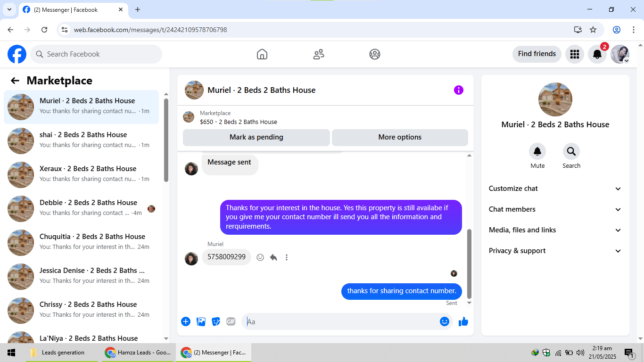Reload the page in Chrome
644x362 pixels.
pyautogui.click(x=44, y=30)
